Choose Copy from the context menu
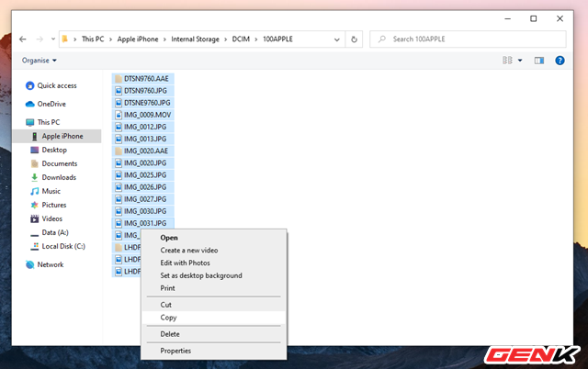Screen dimensions: 588x369 pos(168,318)
